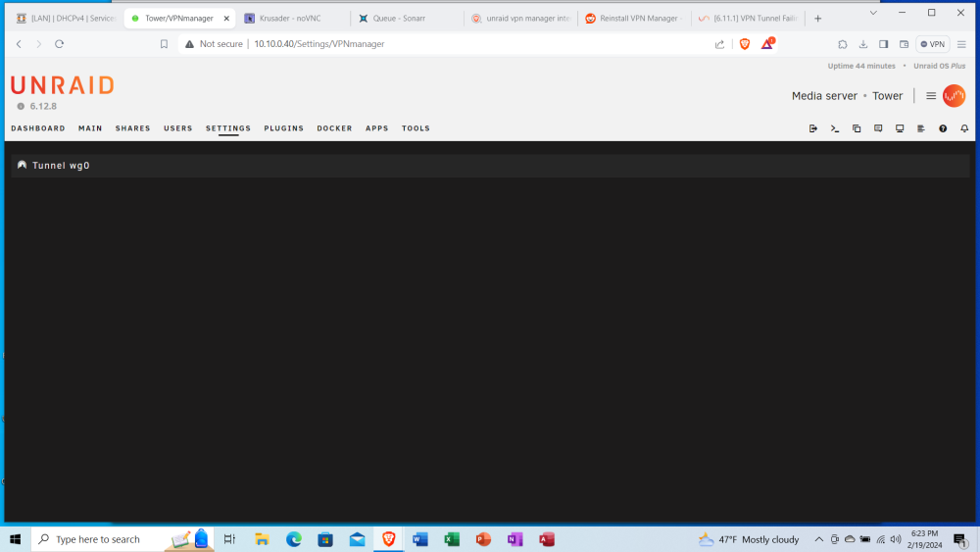Go to SHARES page
Viewport: 980px width, 552px height.
coord(132,128)
